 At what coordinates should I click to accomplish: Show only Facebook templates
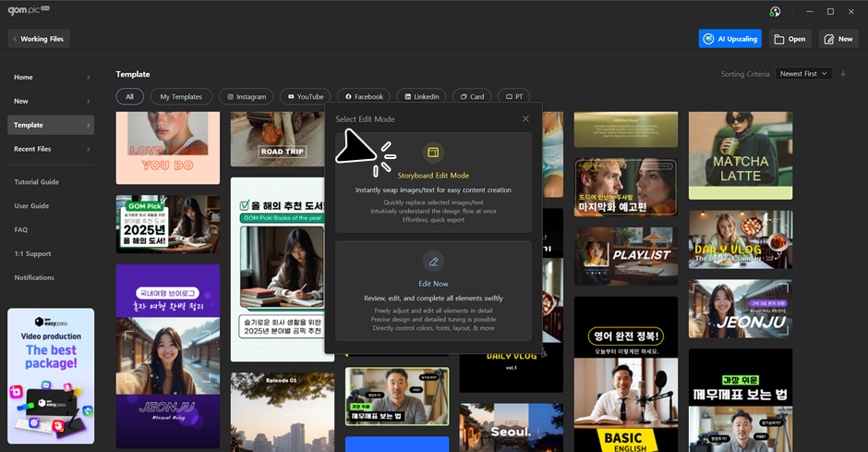(x=363, y=96)
